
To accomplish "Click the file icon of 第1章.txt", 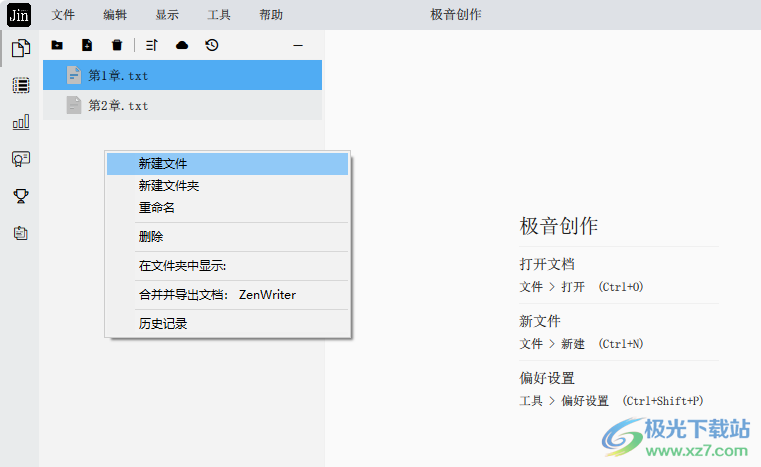I will (x=74, y=75).
